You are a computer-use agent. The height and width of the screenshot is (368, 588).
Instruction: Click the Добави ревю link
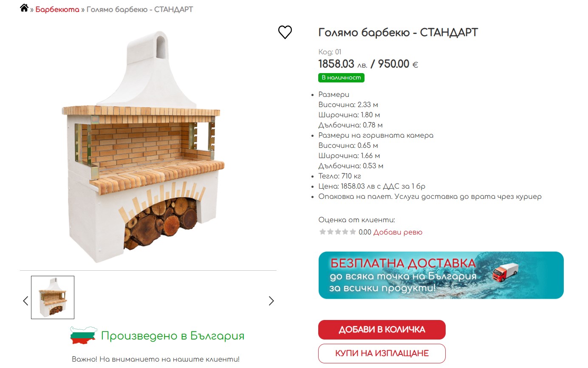[x=398, y=232]
